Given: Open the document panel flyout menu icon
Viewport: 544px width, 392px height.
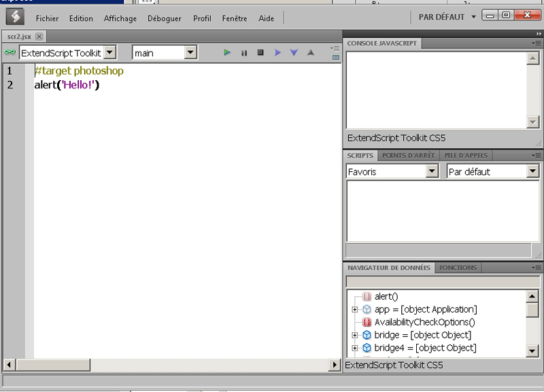Looking at the screenshot, I should 335,48.
